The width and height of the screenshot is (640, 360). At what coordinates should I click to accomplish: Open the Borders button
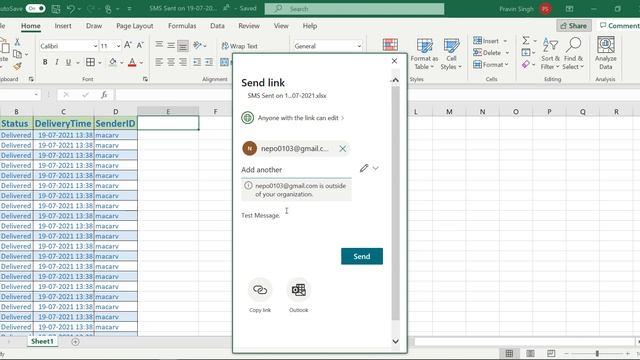coord(90,62)
